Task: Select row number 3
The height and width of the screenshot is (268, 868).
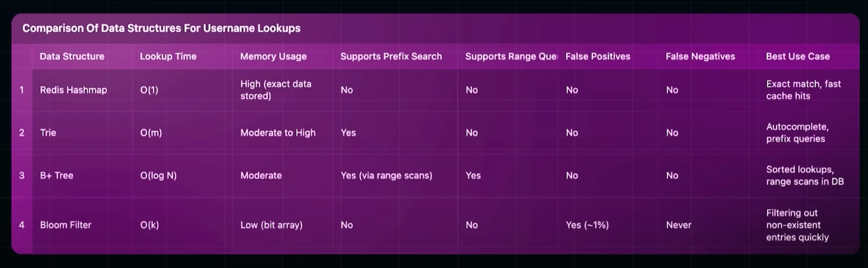Action: [22, 176]
